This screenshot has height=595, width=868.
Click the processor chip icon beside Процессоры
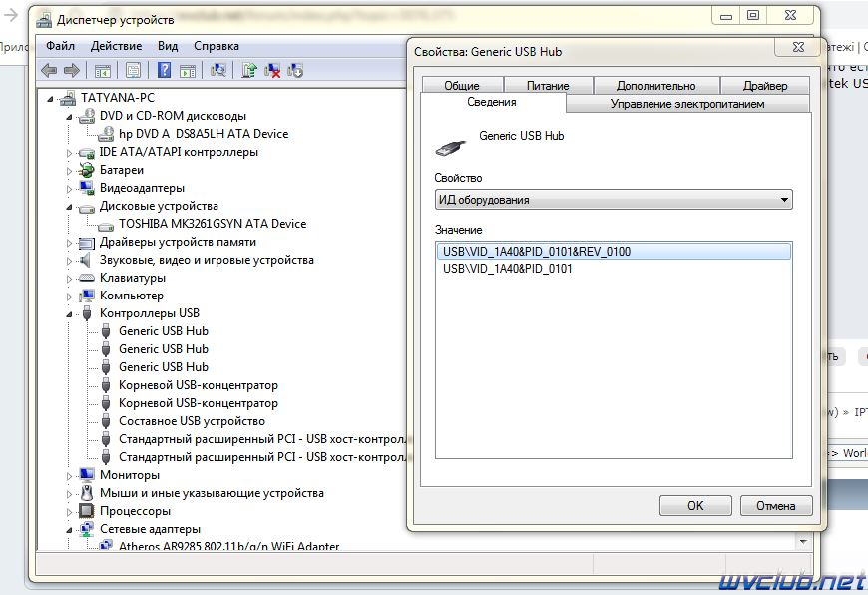point(87,511)
